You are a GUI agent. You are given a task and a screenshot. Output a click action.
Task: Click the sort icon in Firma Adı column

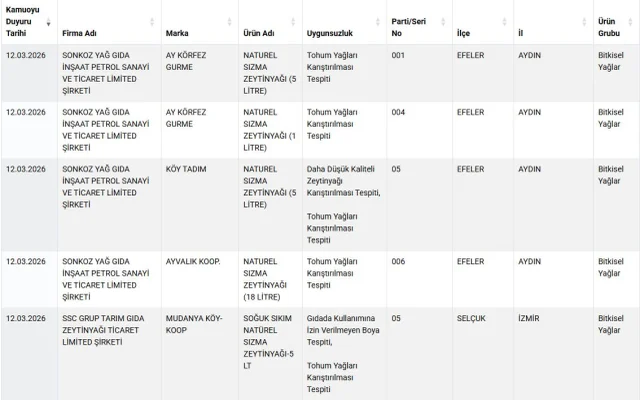[x=152, y=21]
